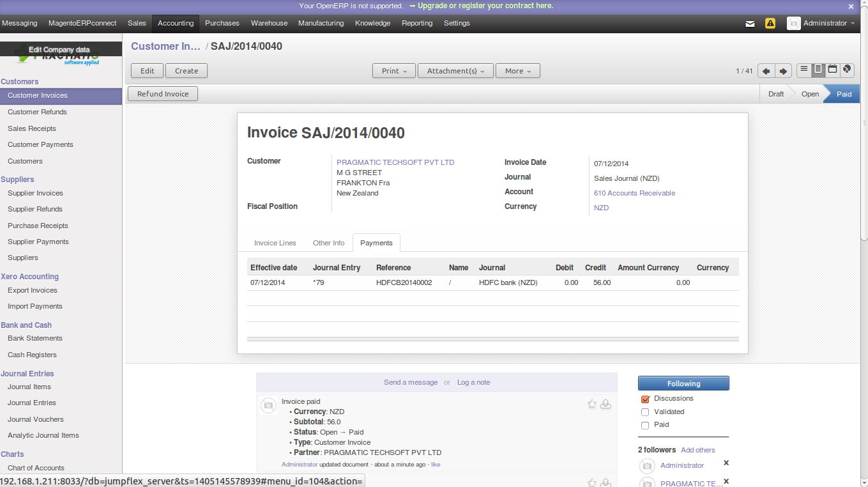Switch to form view
This screenshot has height=487, width=868.
818,70
